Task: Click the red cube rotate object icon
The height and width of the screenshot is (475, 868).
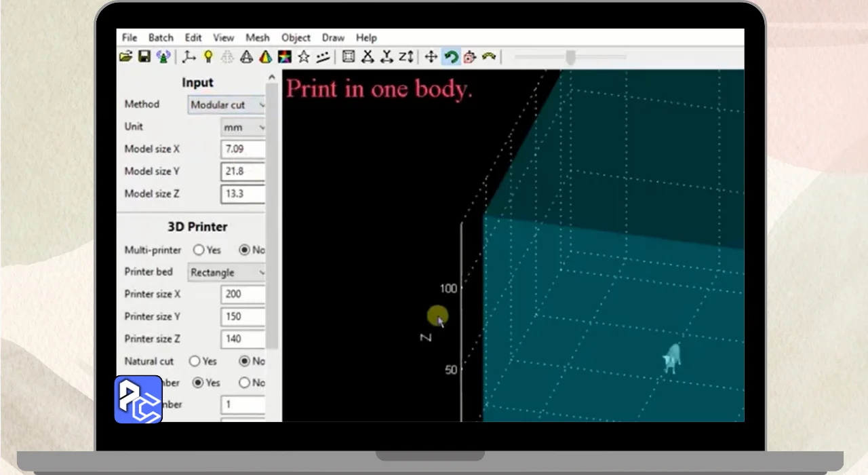Action: pyautogui.click(x=469, y=57)
